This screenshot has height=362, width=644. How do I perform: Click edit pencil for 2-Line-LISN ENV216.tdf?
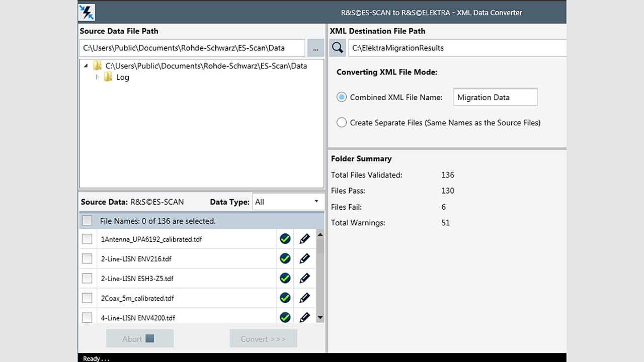point(304,258)
